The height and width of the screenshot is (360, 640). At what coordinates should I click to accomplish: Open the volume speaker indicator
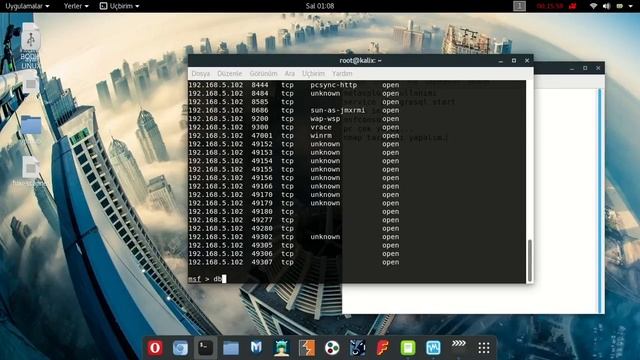[x=607, y=6]
